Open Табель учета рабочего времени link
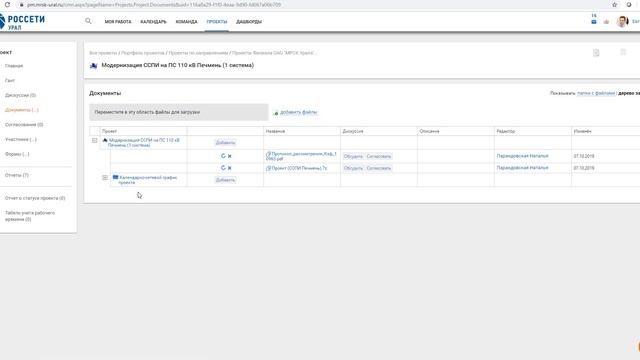640x360 pixels. coord(30,216)
